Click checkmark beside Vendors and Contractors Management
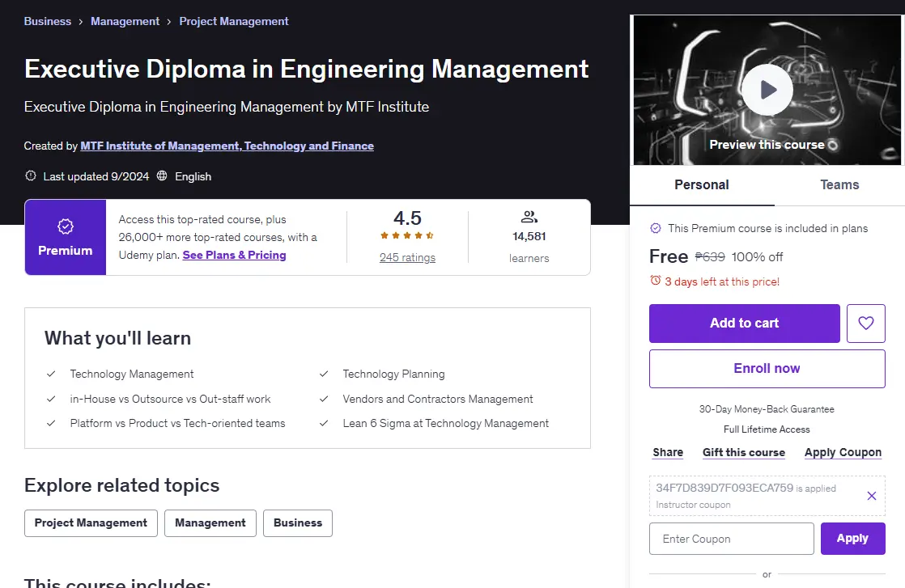905x588 pixels. coord(324,399)
